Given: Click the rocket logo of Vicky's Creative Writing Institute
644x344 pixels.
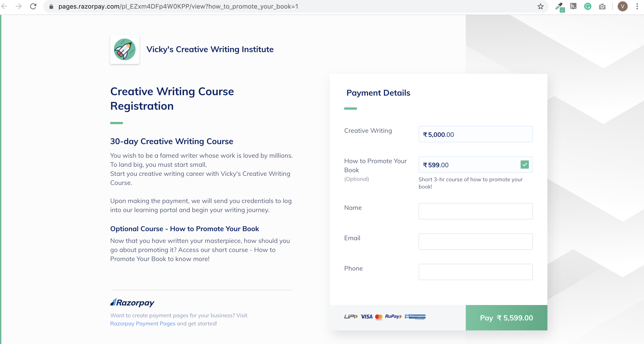Looking at the screenshot, I should click(x=124, y=49).
